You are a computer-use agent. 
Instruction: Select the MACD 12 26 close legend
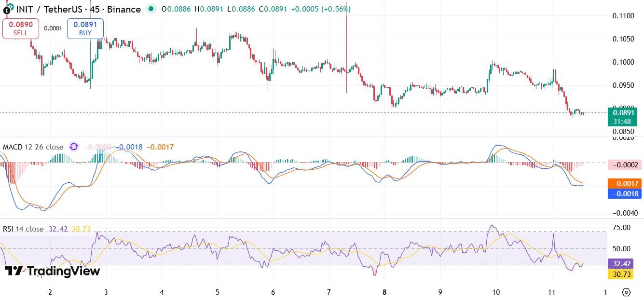tap(32, 147)
